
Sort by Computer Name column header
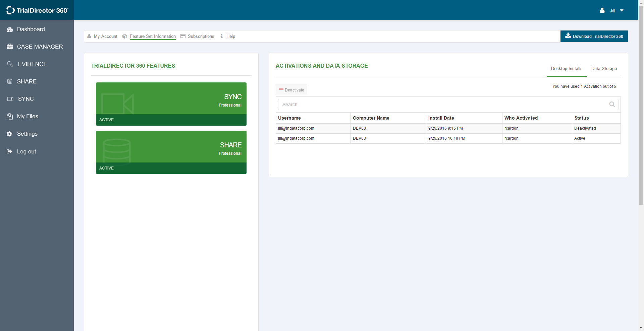coord(388,118)
